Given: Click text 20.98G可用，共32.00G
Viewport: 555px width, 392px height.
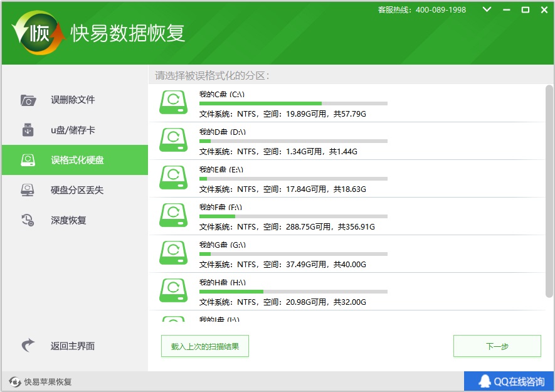Looking at the screenshot, I should (x=326, y=302).
